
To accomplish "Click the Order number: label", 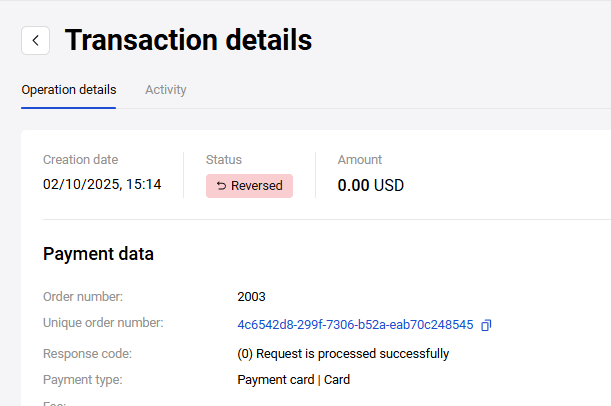I will click(83, 297).
